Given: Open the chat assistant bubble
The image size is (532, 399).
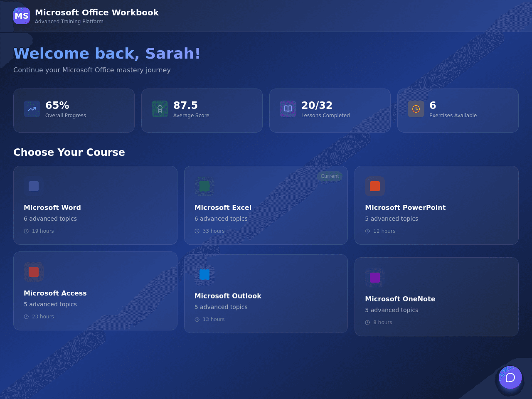Looking at the screenshot, I should 510,377.
